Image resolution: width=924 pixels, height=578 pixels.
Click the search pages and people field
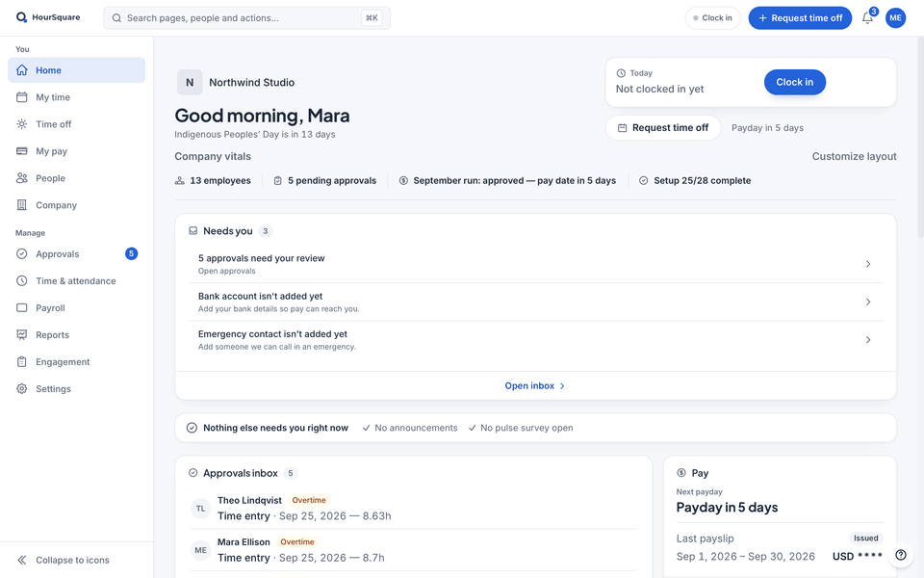pos(246,18)
